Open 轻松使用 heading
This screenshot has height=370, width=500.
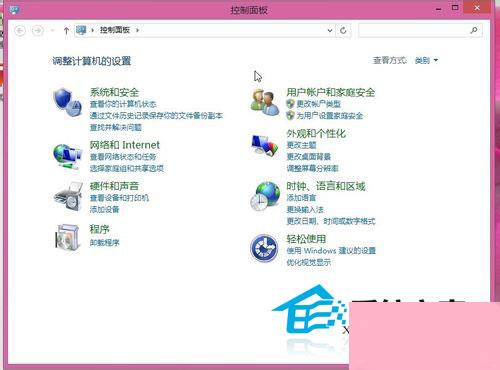pyautogui.click(x=306, y=239)
